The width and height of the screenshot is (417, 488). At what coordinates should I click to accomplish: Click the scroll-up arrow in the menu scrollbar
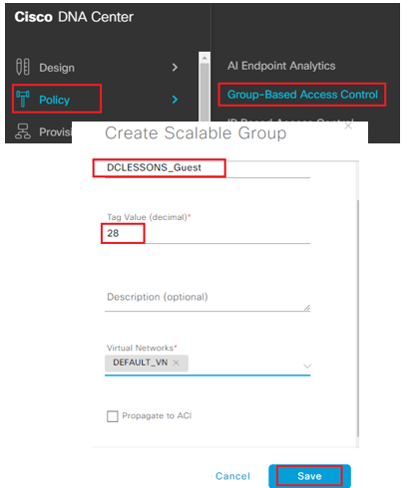[204, 58]
